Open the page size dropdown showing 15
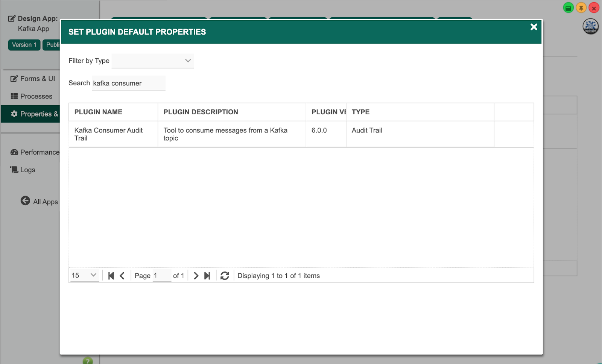 point(85,275)
